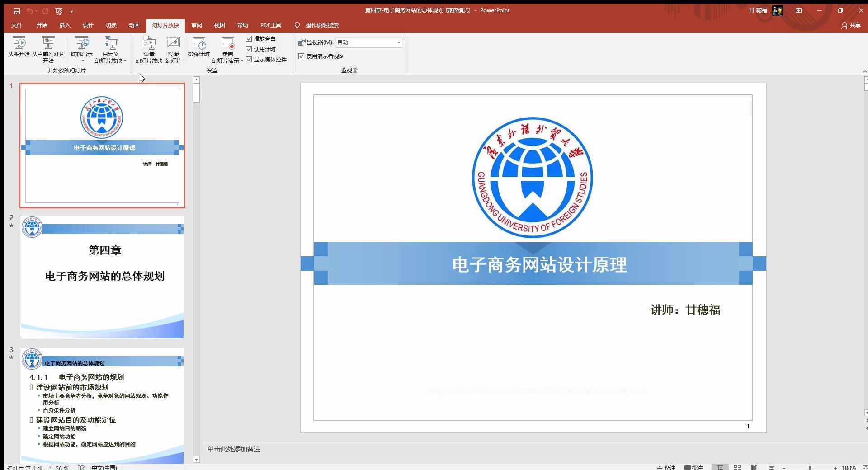Expand the 录制幻灯片演示 dropdown arrow
The image size is (868, 470).
tap(242, 61)
